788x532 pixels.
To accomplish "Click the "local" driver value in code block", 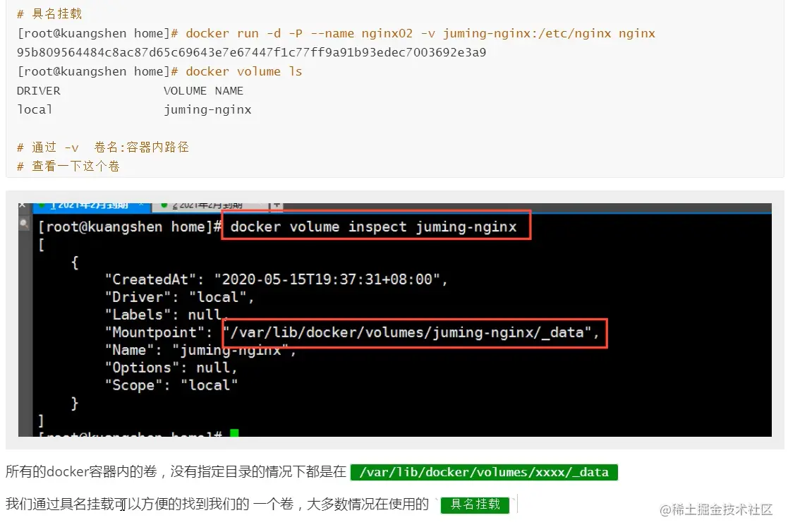I will pyautogui.click(x=34, y=109).
